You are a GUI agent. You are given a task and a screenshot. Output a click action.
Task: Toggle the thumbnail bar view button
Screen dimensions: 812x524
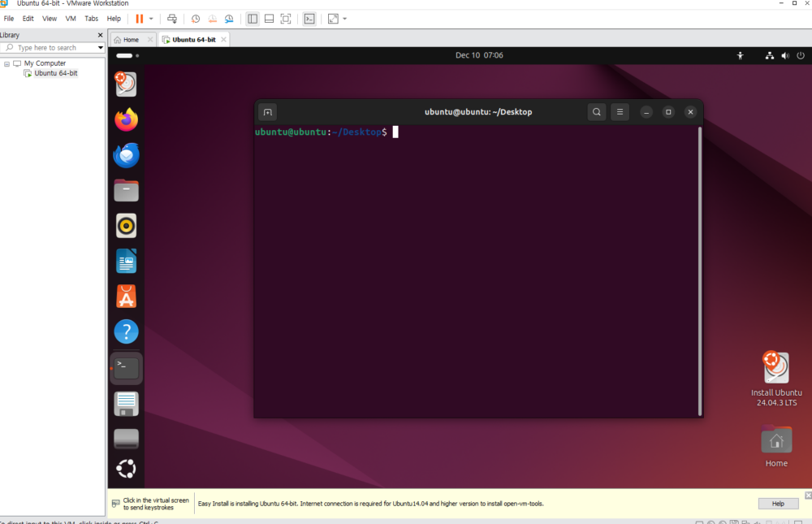269,18
